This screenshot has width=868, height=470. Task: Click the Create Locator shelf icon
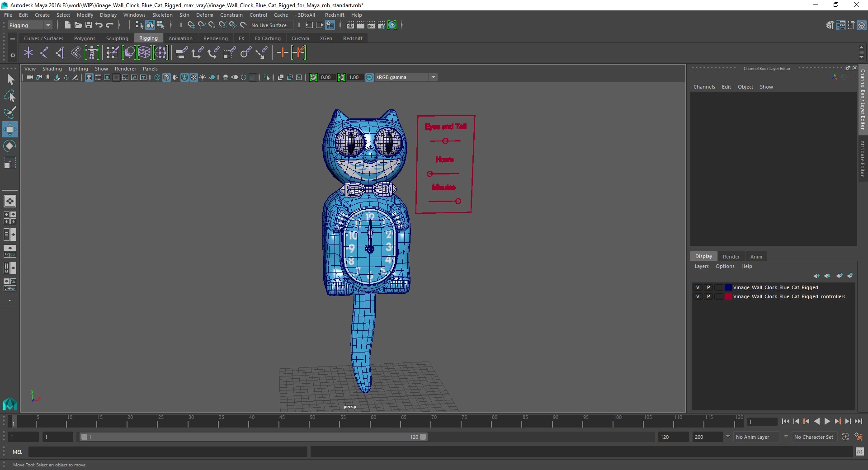coord(28,53)
